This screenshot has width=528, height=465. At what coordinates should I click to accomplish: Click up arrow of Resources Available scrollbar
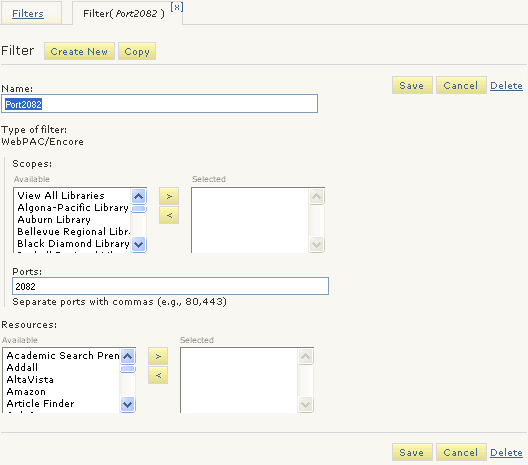(x=128, y=357)
